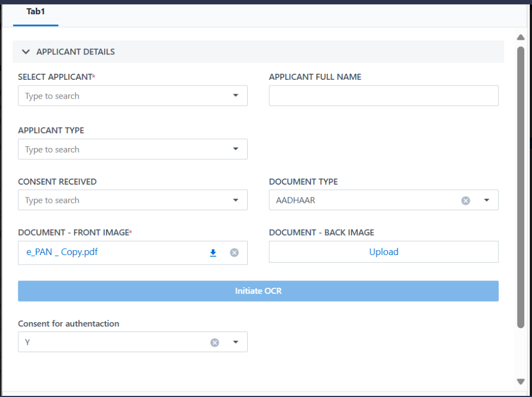The height and width of the screenshot is (397, 532).
Task: Expand the Document Type dropdown arrow
Action: pyautogui.click(x=487, y=201)
